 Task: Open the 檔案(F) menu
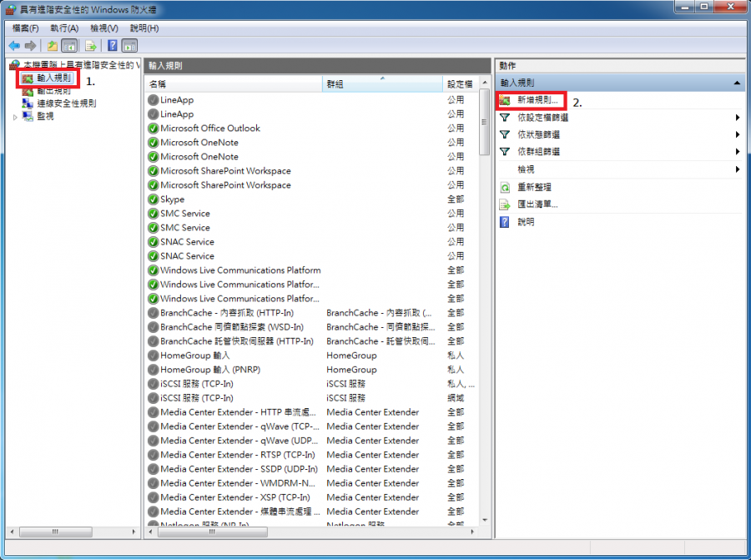(x=25, y=28)
